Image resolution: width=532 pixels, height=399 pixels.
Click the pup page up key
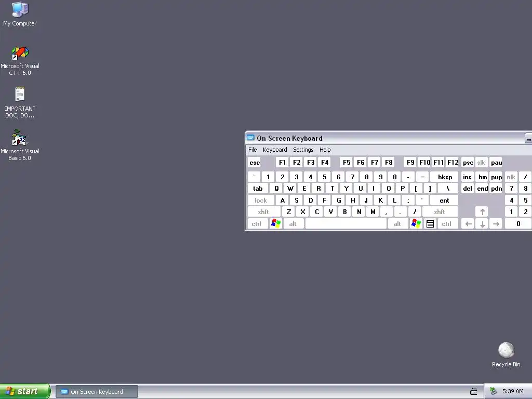496,177
